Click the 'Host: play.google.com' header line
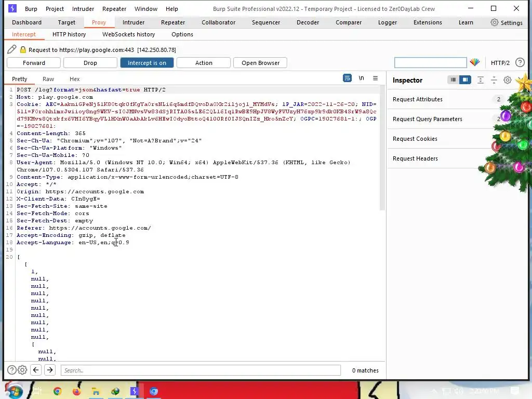This screenshot has height=399, width=532. [55, 97]
